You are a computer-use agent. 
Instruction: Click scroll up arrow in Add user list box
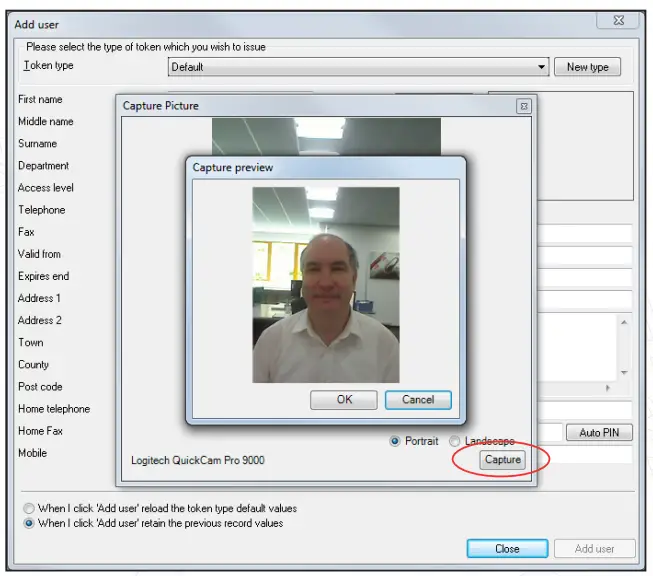(624, 322)
